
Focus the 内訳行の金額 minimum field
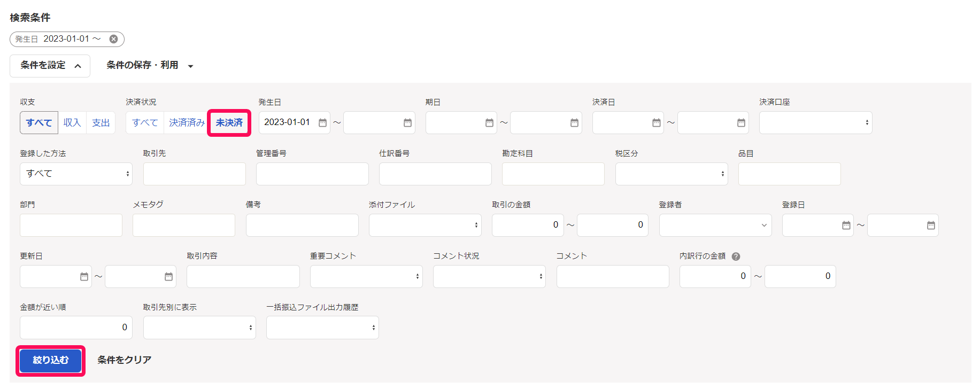tap(715, 277)
